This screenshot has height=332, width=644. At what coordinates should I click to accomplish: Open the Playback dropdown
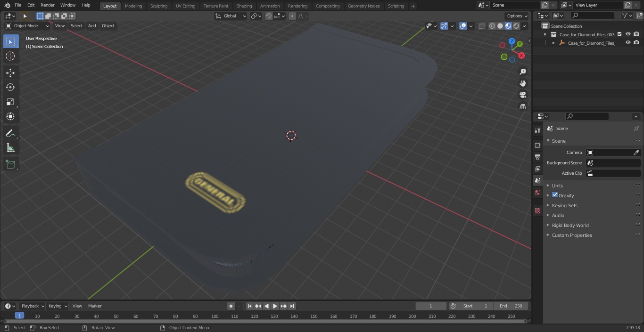tap(32, 306)
